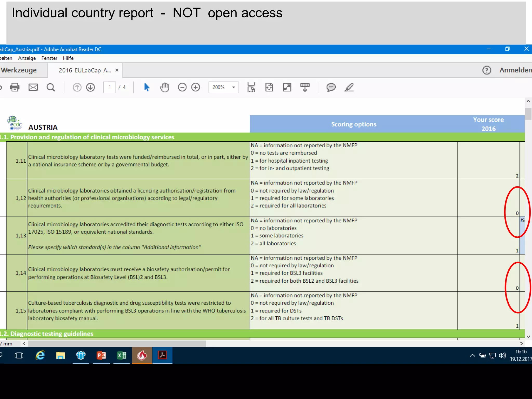The image size is (532, 399).
Task: Open the Fenster menu
Action: click(x=49, y=58)
